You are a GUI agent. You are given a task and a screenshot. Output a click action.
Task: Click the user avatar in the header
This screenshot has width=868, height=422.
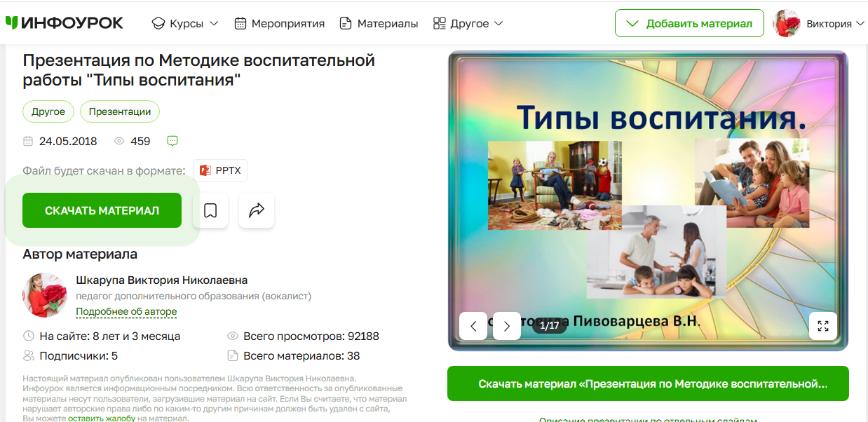pos(787,23)
